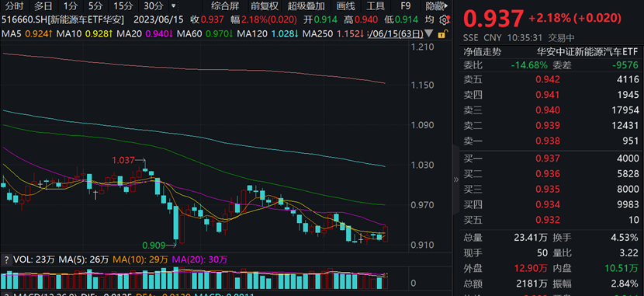Screen dimensions: 644x296
Task: Click the /06/15(63日) date range link
Action: (395, 33)
